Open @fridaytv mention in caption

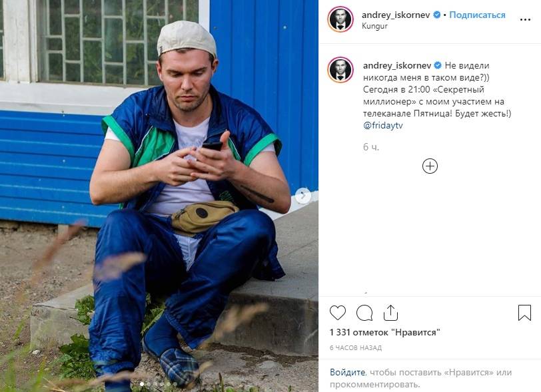(383, 126)
